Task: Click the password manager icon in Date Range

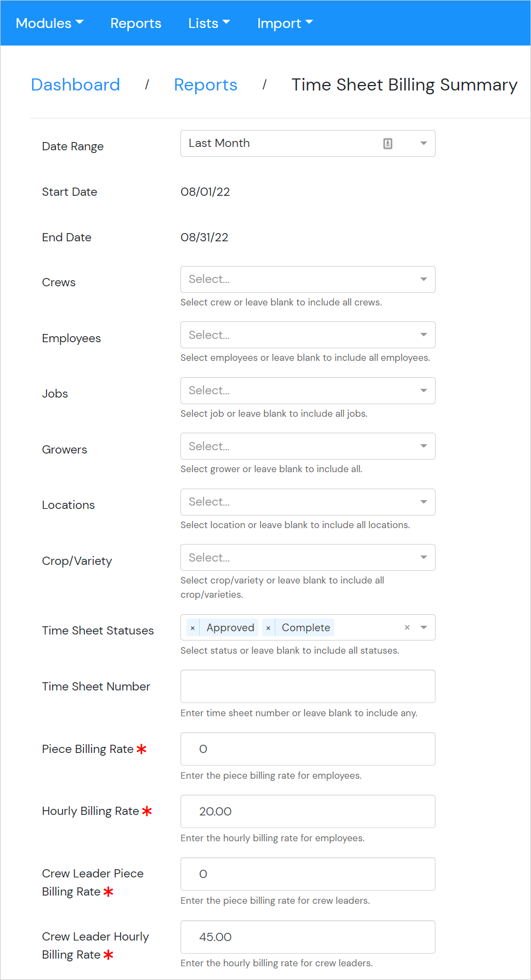Action: tap(388, 144)
